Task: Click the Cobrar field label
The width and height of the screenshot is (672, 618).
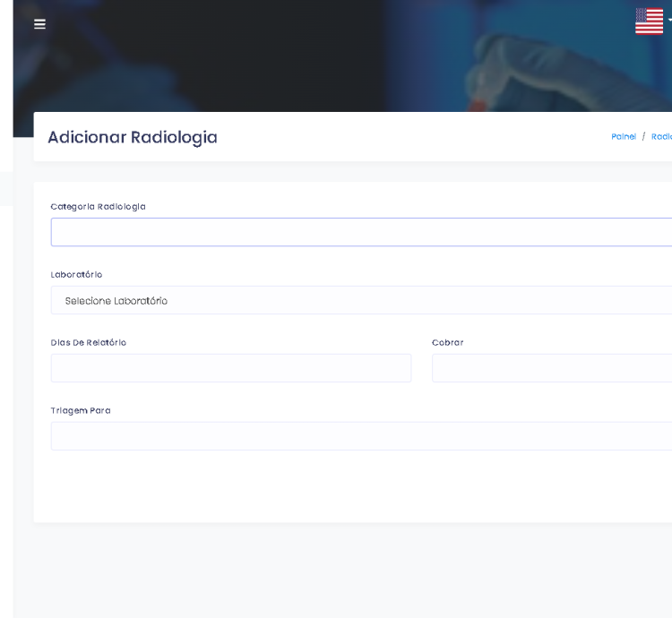Action: 447,343
